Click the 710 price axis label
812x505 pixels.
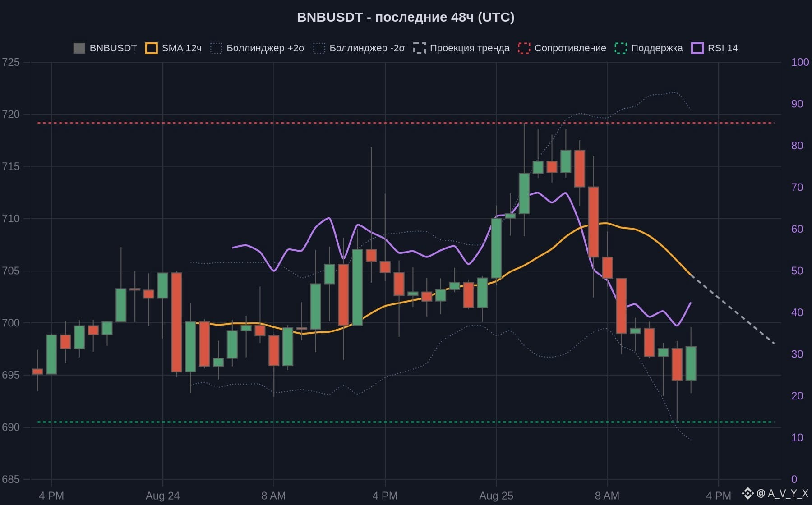click(x=11, y=219)
